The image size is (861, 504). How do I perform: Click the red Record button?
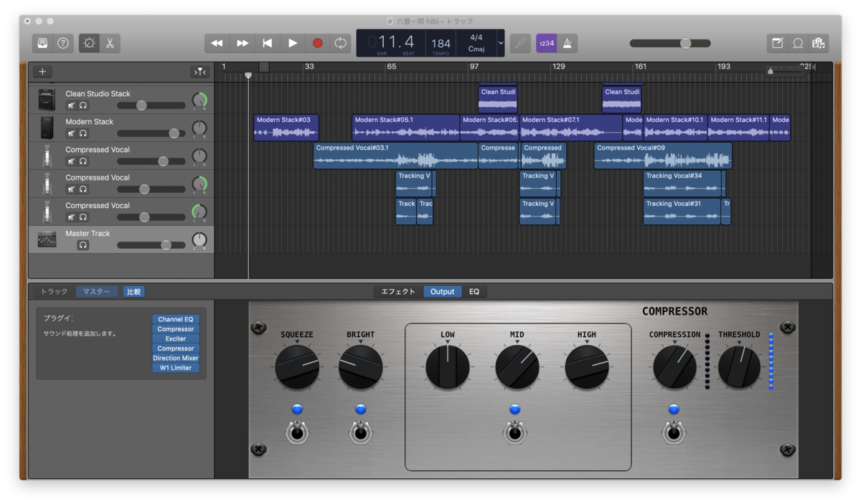[317, 43]
